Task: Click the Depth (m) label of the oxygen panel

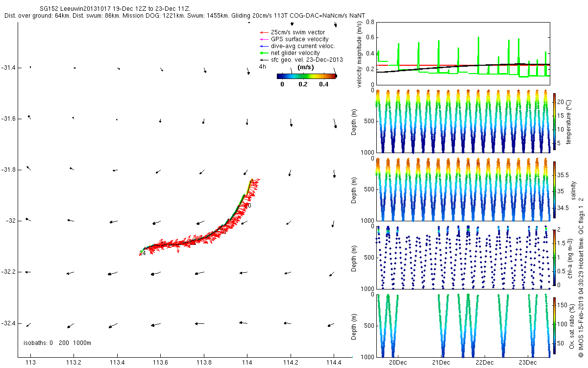Action: click(355, 326)
